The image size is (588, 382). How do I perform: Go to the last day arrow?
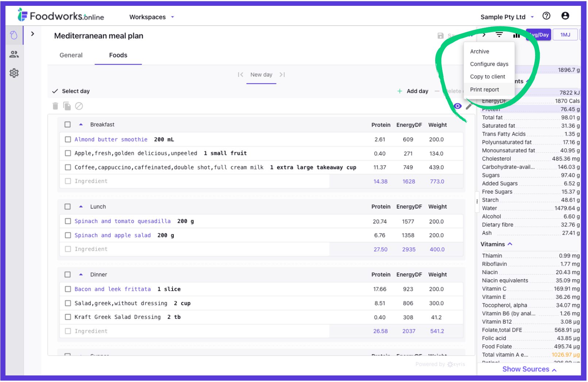282,75
